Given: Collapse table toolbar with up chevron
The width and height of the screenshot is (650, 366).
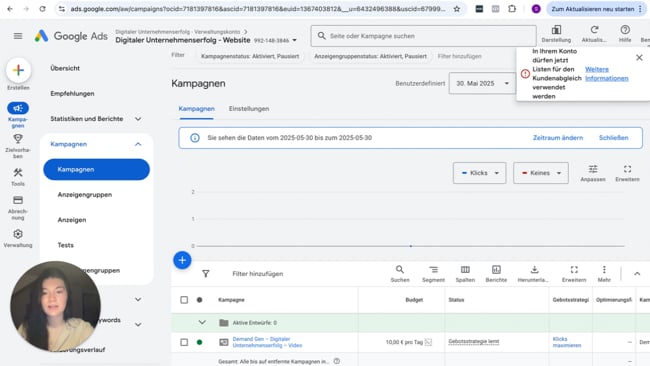Looking at the screenshot, I should pyautogui.click(x=637, y=274).
